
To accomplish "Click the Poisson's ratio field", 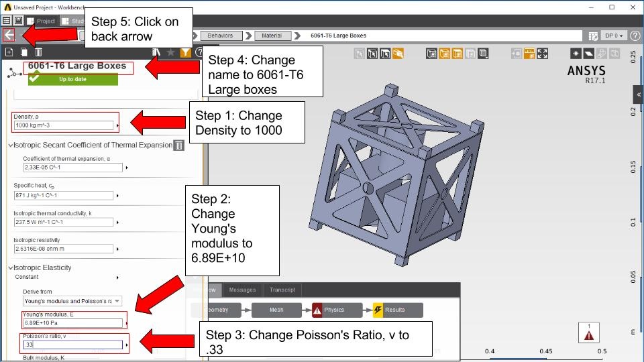I will point(72,345).
